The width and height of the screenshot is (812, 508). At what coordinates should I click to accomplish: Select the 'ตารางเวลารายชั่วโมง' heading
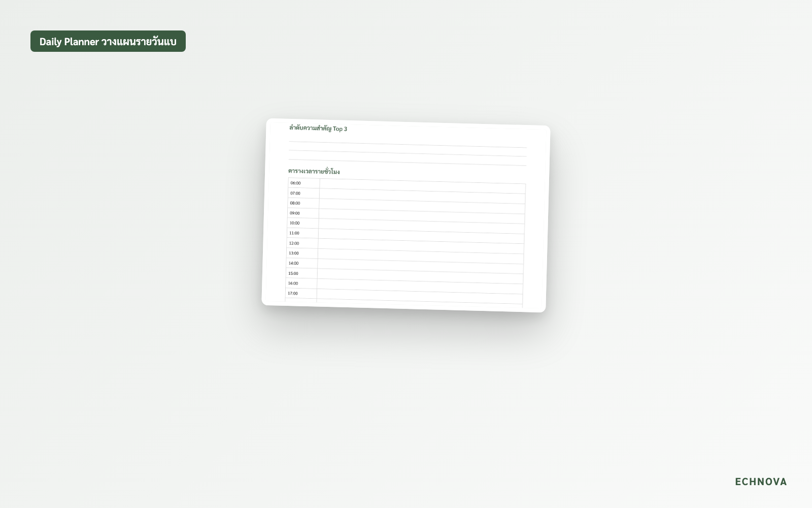314,171
